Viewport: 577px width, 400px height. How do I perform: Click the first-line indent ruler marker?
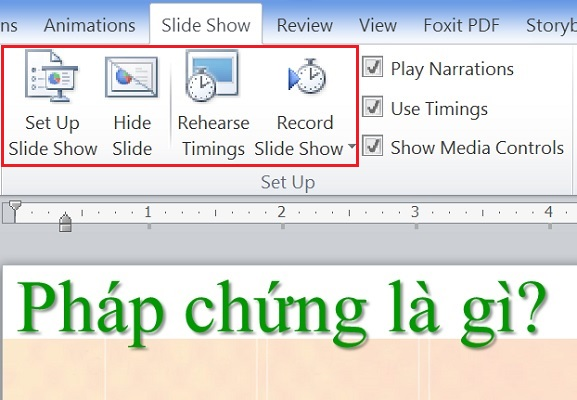tap(15, 206)
